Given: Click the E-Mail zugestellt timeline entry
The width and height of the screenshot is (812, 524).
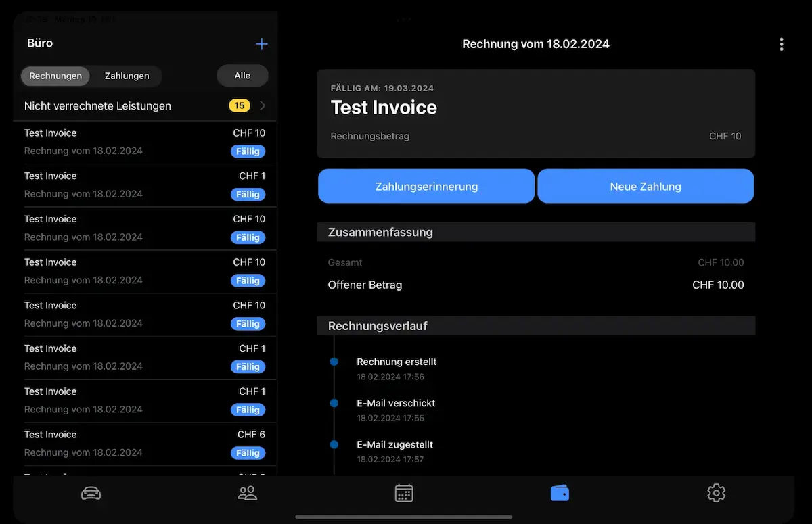Looking at the screenshot, I should pyautogui.click(x=394, y=450).
